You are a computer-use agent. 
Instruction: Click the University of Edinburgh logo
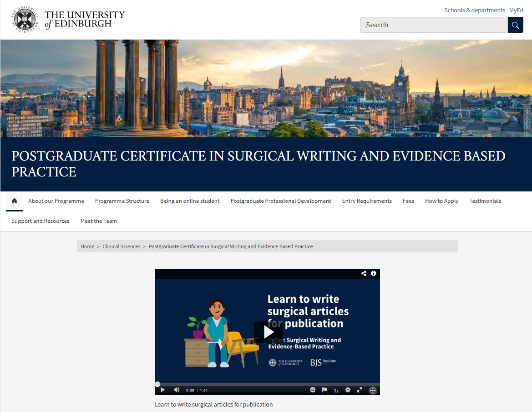pyautogui.click(x=68, y=20)
